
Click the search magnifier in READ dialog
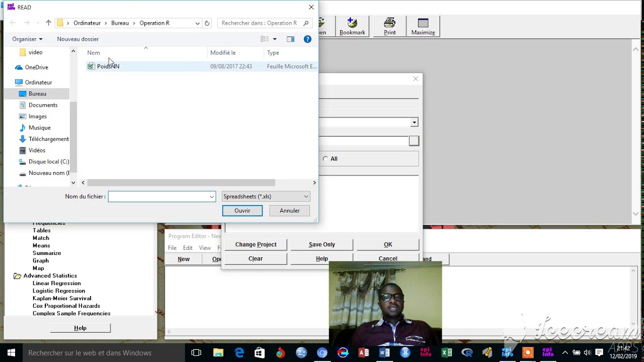[x=305, y=23]
